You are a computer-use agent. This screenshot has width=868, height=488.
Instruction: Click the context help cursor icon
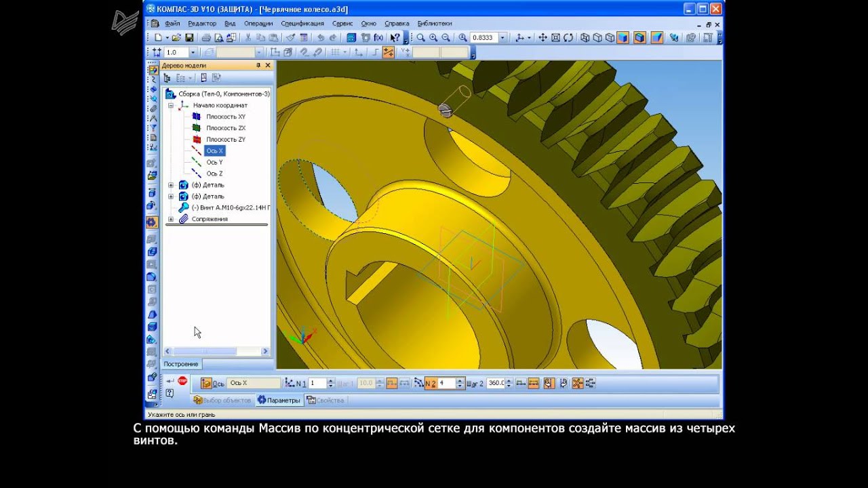(395, 38)
